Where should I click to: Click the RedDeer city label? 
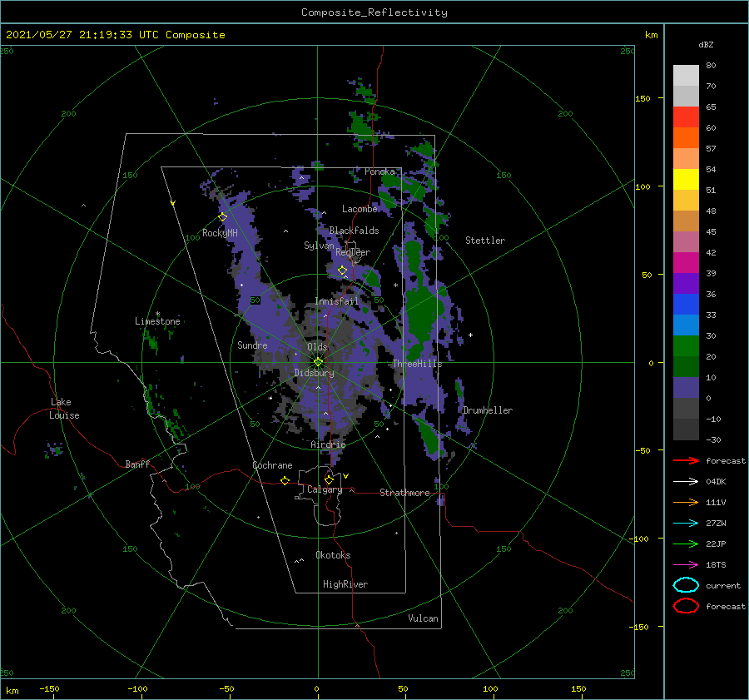click(353, 252)
